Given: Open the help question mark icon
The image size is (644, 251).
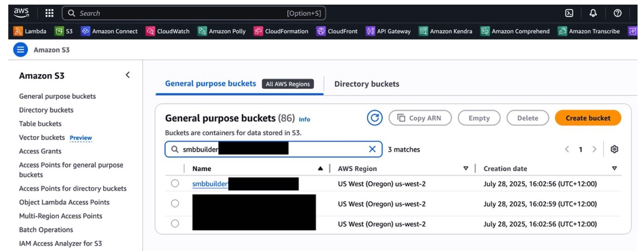Looking at the screenshot, I should (x=618, y=13).
